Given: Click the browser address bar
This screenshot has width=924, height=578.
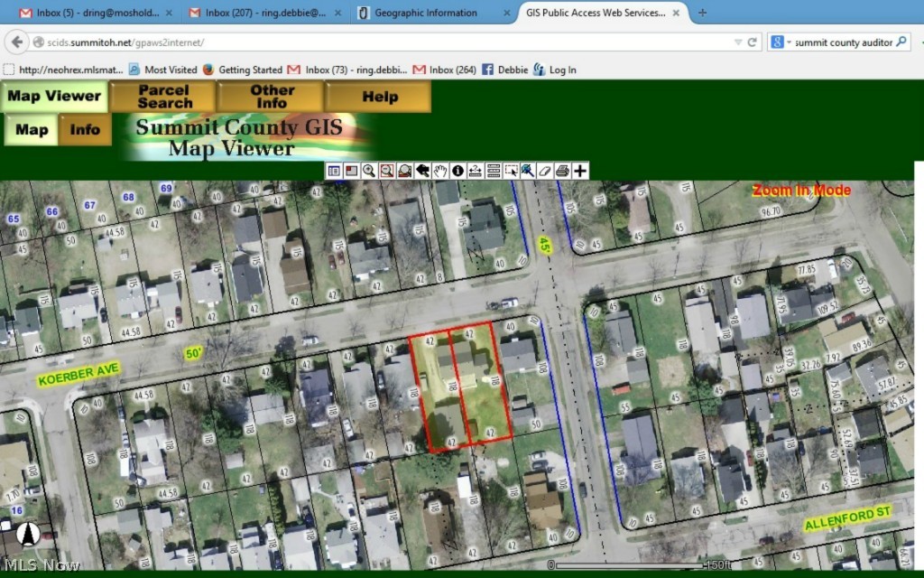Looking at the screenshot, I should (x=379, y=42).
